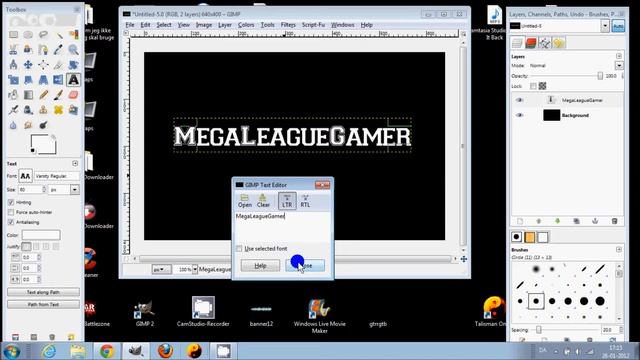Switch to the Paths tab in dock
The width and height of the screenshot is (640, 360).
pyautogui.click(x=544, y=43)
